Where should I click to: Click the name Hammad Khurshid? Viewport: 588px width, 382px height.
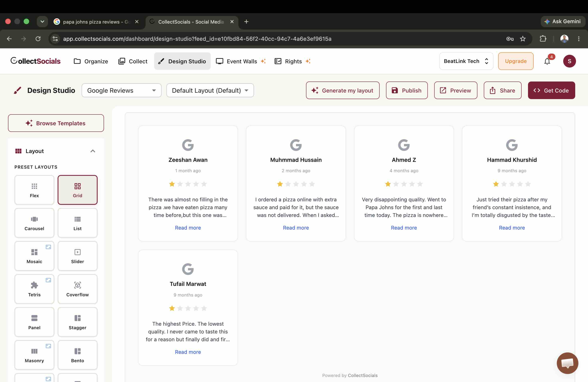(512, 160)
